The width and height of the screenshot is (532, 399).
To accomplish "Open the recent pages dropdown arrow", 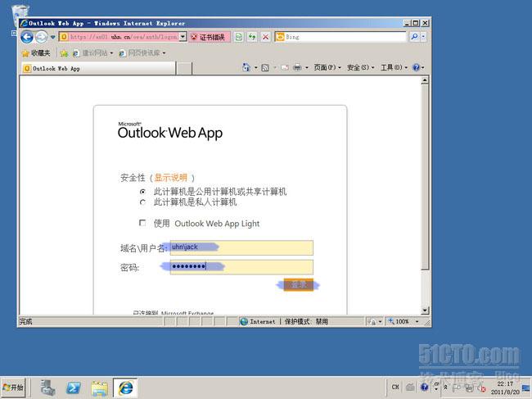I will [53, 37].
